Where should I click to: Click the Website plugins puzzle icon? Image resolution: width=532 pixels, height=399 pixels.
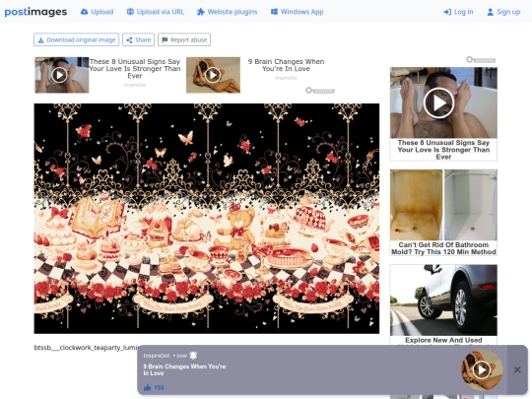201,12
